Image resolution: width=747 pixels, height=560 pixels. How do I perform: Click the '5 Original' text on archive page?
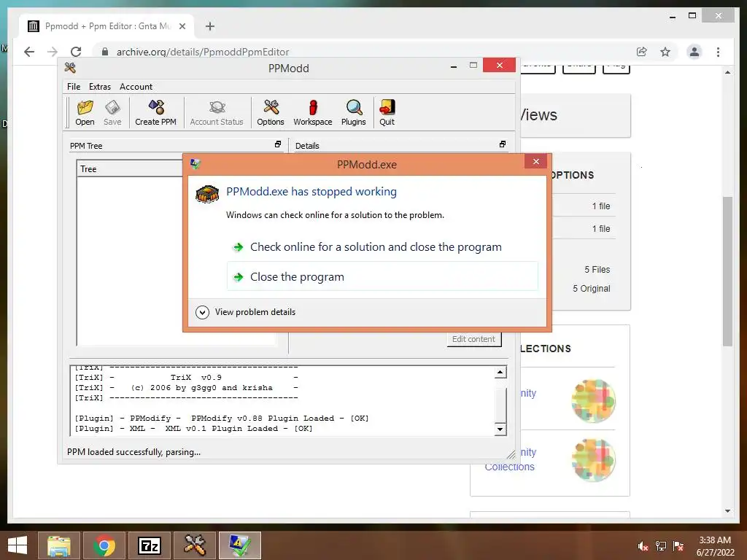[591, 289]
